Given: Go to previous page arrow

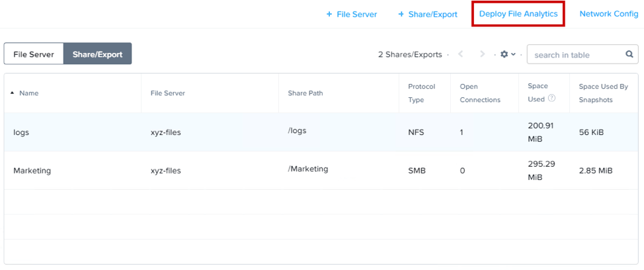Looking at the screenshot, I should coord(460,54).
